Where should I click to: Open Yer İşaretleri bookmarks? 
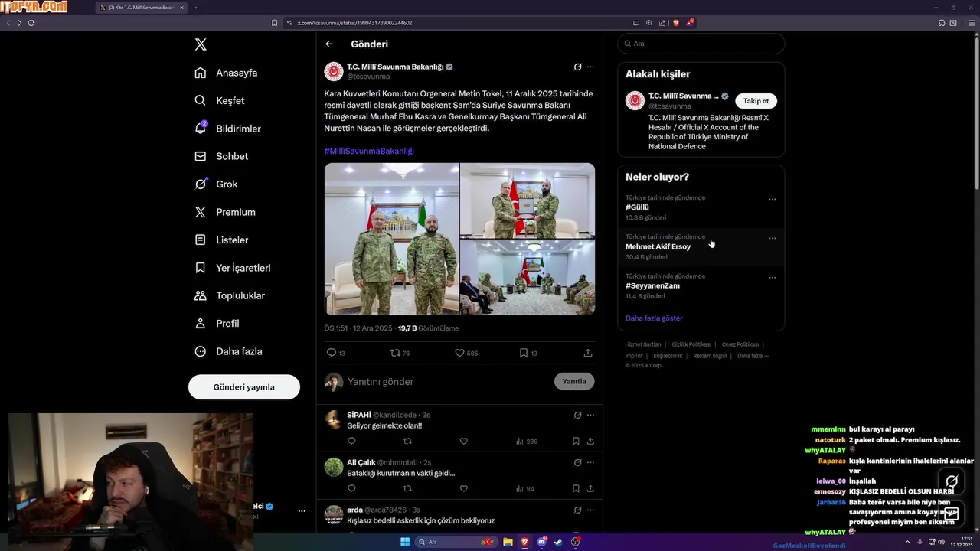coord(232,268)
